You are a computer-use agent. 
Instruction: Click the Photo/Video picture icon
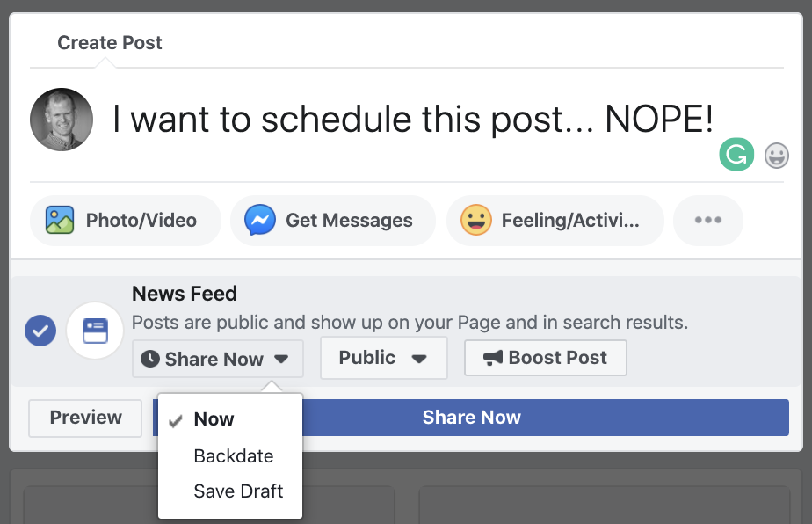tap(60, 221)
